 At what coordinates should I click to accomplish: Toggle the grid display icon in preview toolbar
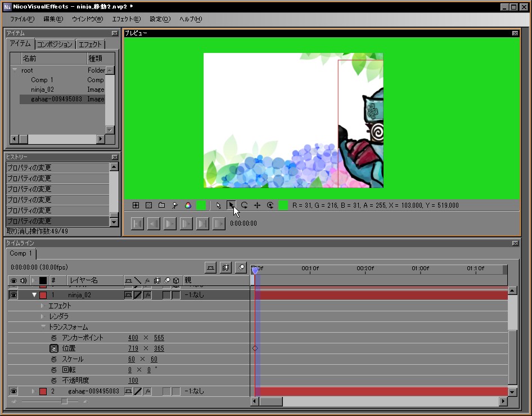pyautogui.click(x=136, y=205)
